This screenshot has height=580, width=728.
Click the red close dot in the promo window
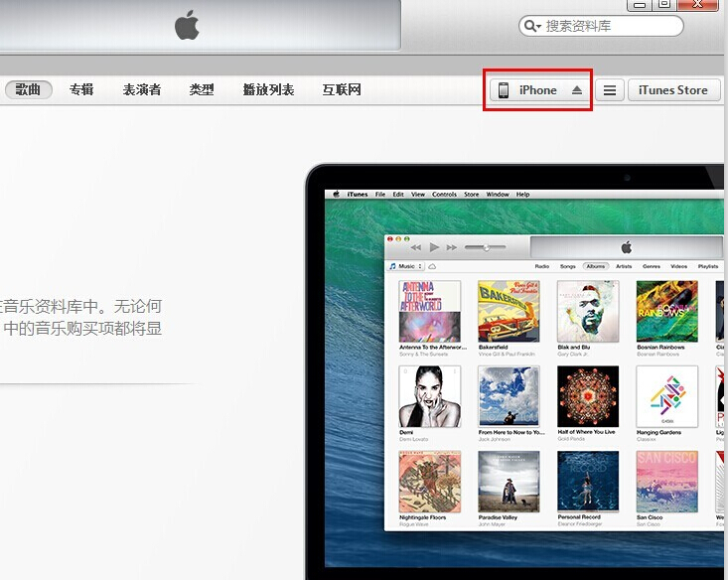(390, 238)
